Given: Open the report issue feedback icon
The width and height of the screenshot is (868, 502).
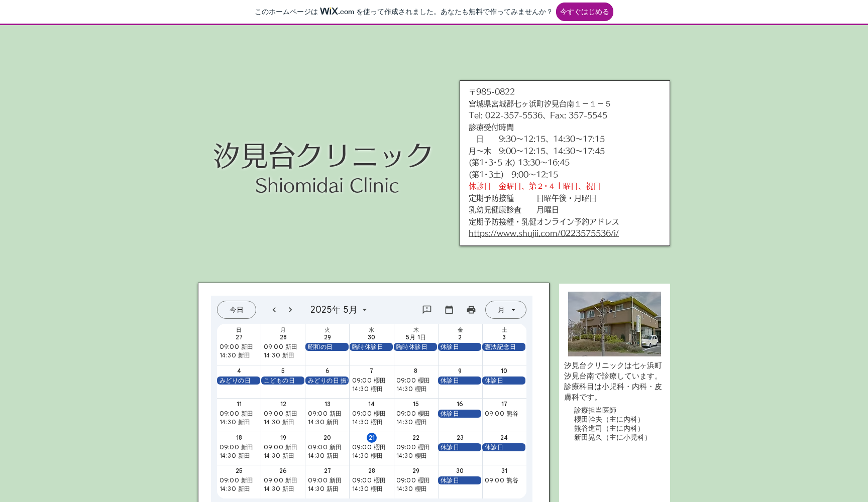Looking at the screenshot, I should pyautogui.click(x=426, y=310).
